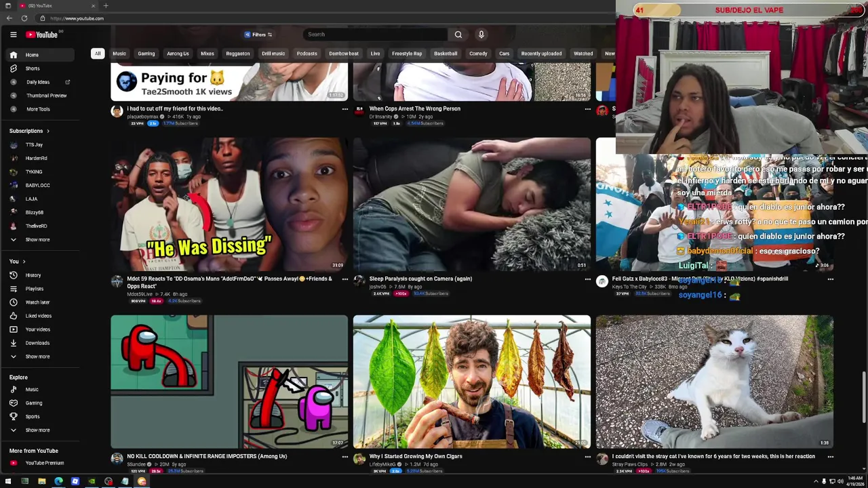Viewport: 868px width, 488px height.
Task: Open the 'When Cops Arrest The Wrong Person' title
Action: (414, 108)
